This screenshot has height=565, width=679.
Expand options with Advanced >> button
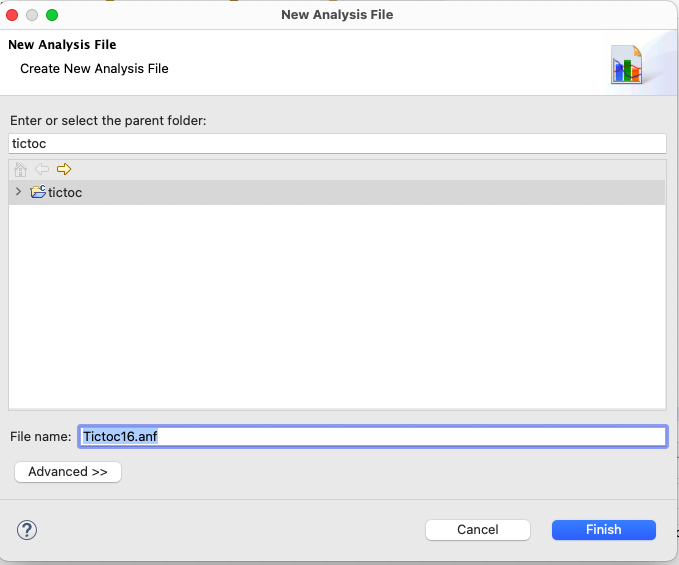point(68,471)
